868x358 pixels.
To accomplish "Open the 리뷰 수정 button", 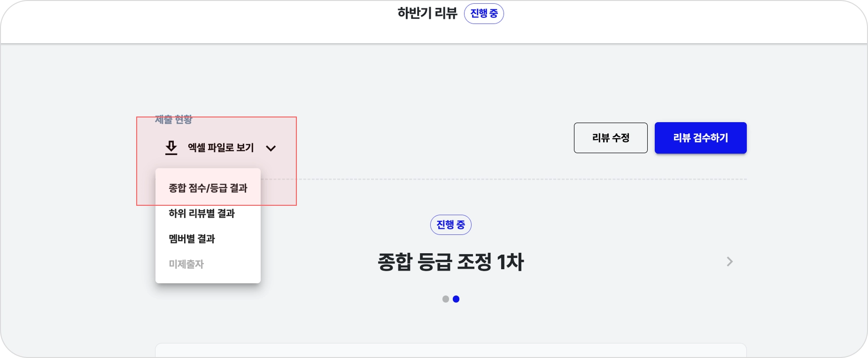I will tap(611, 138).
